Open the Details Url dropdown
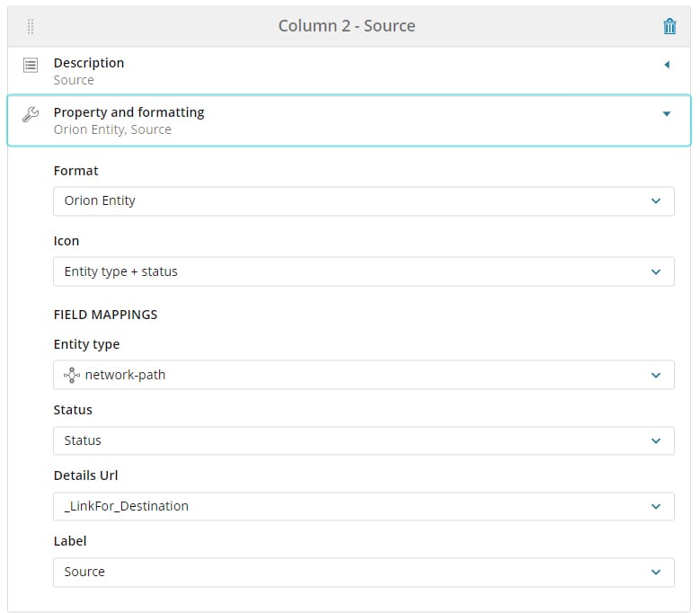 pyautogui.click(x=363, y=506)
